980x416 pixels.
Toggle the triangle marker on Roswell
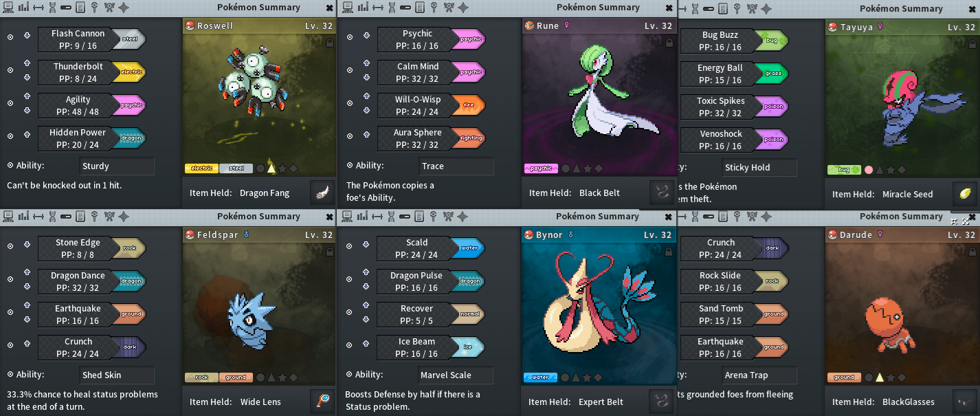(x=271, y=168)
